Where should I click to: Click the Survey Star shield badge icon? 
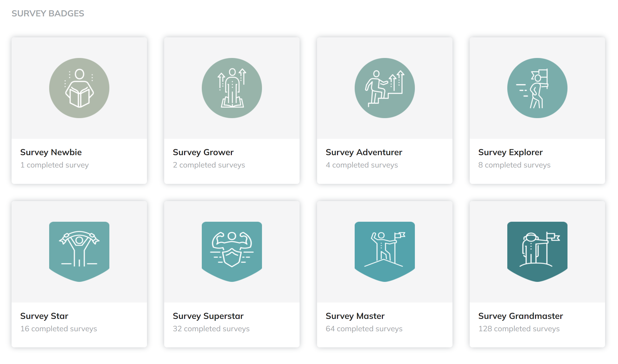tap(79, 251)
